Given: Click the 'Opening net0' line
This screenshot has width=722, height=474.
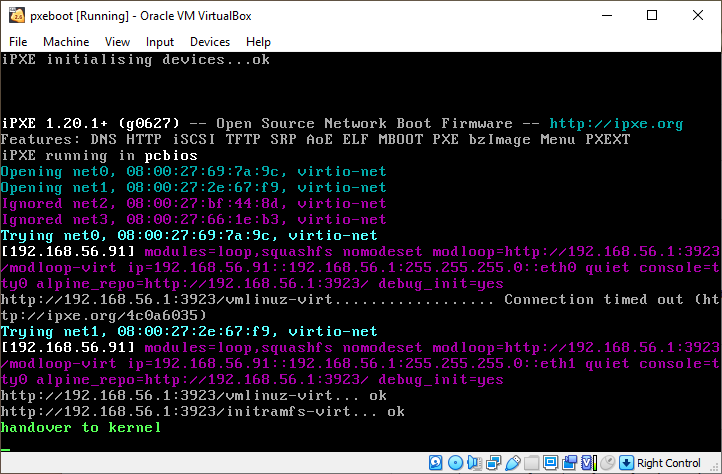Looking at the screenshot, I should 193,172.
